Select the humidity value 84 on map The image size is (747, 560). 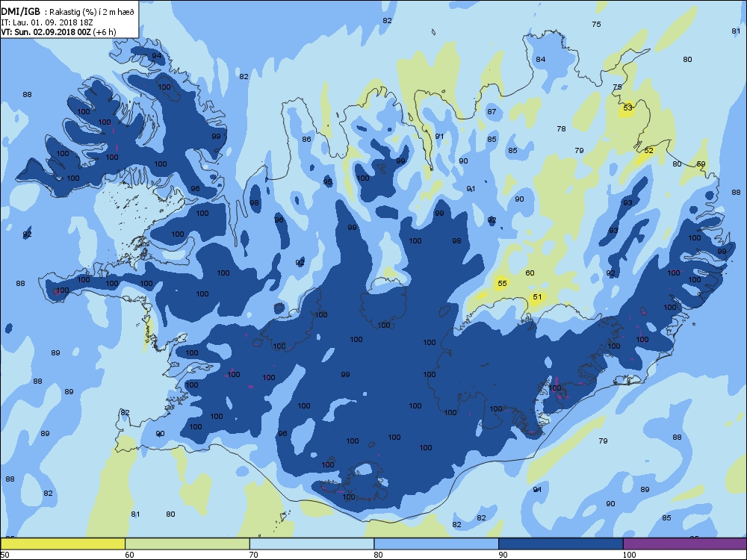pos(540,60)
